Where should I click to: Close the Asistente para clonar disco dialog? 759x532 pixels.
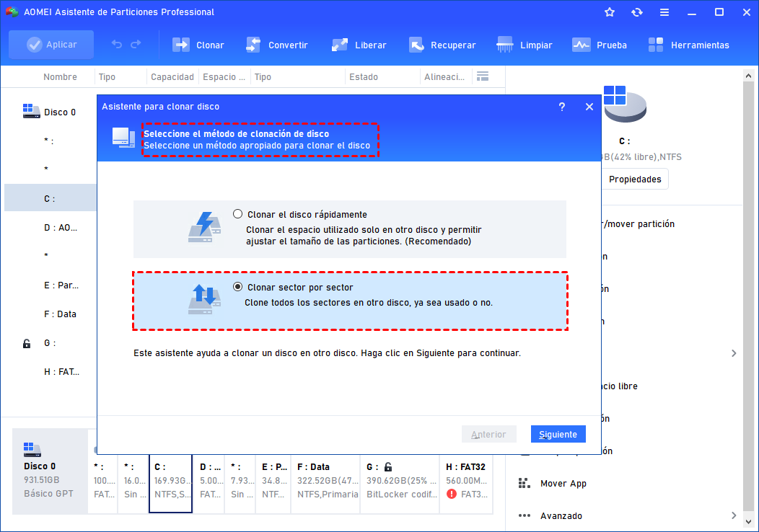point(589,107)
